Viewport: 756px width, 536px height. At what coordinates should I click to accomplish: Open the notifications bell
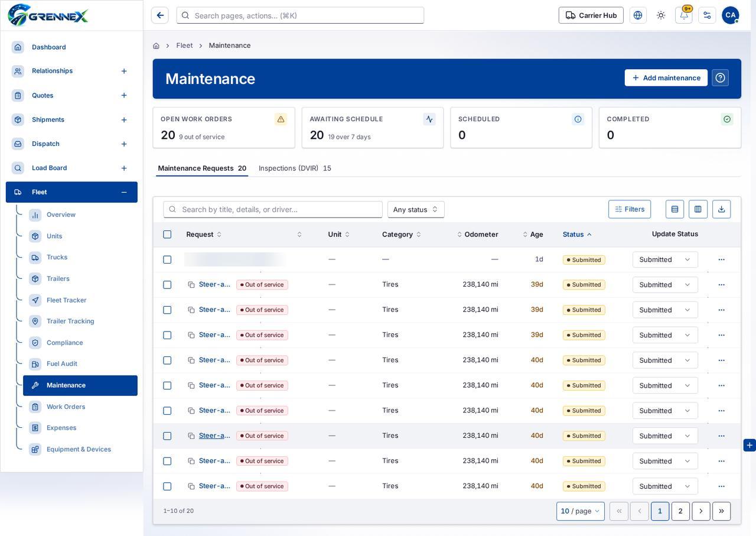coord(683,15)
